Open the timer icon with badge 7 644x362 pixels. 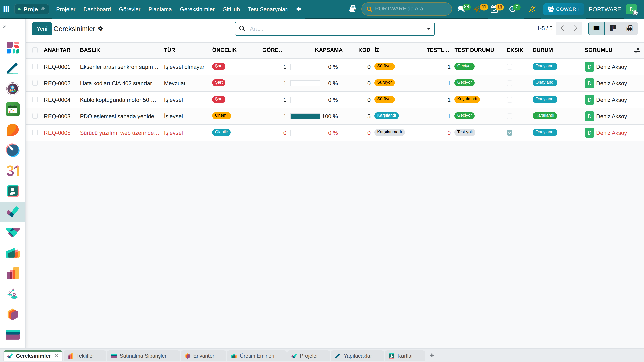point(512,9)
